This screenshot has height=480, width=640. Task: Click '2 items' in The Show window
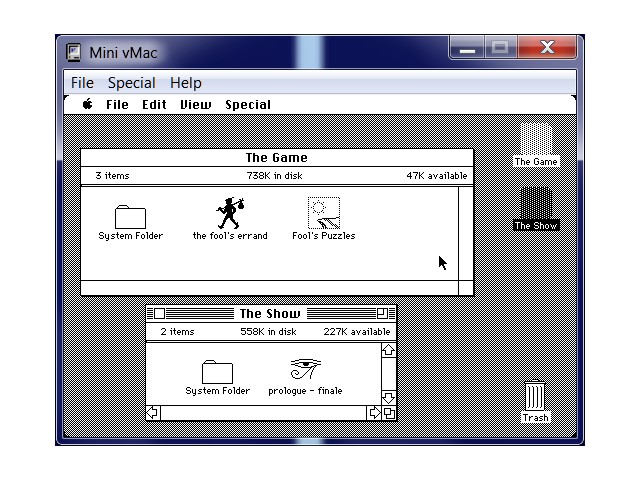pyautogui.click(x=177, y=331)
